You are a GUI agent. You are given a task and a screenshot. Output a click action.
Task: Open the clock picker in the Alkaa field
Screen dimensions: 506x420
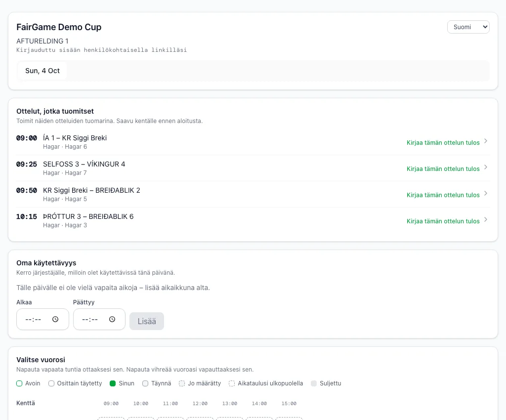(55, 319)
